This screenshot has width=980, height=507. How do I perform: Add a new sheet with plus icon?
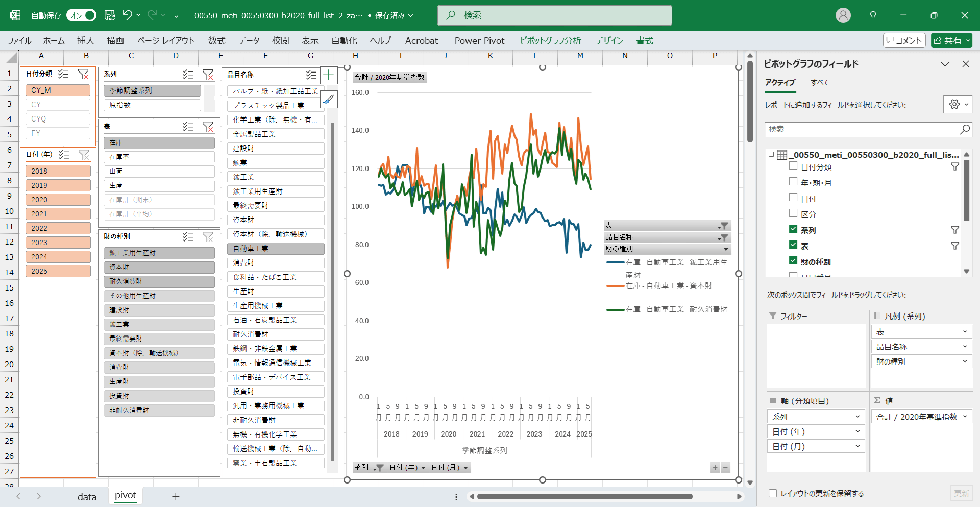click(x=176, y=496)
